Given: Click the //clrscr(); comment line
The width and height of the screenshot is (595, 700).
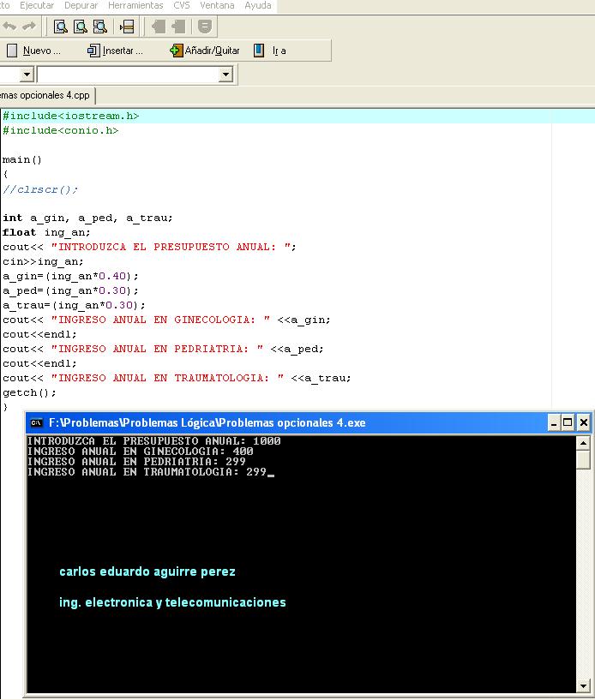Looking at the screenshot, I should pyautogui.click(x=40, y=189).
